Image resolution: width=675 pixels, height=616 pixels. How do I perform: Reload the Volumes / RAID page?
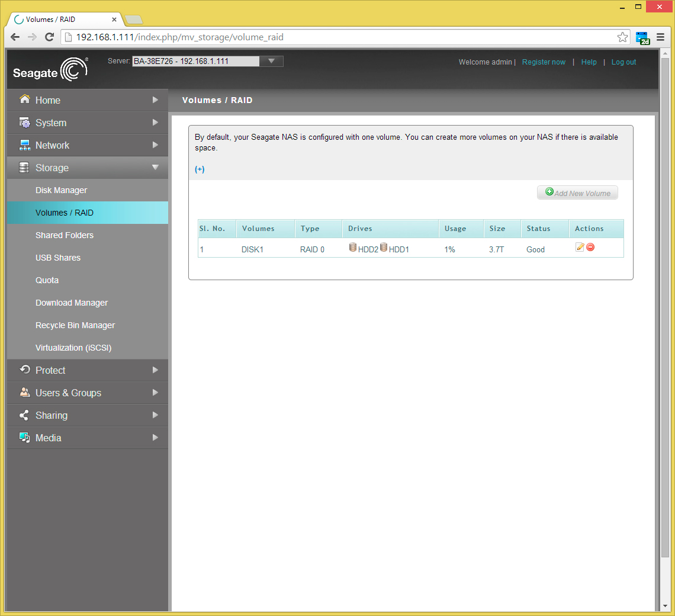click(50, 37)
